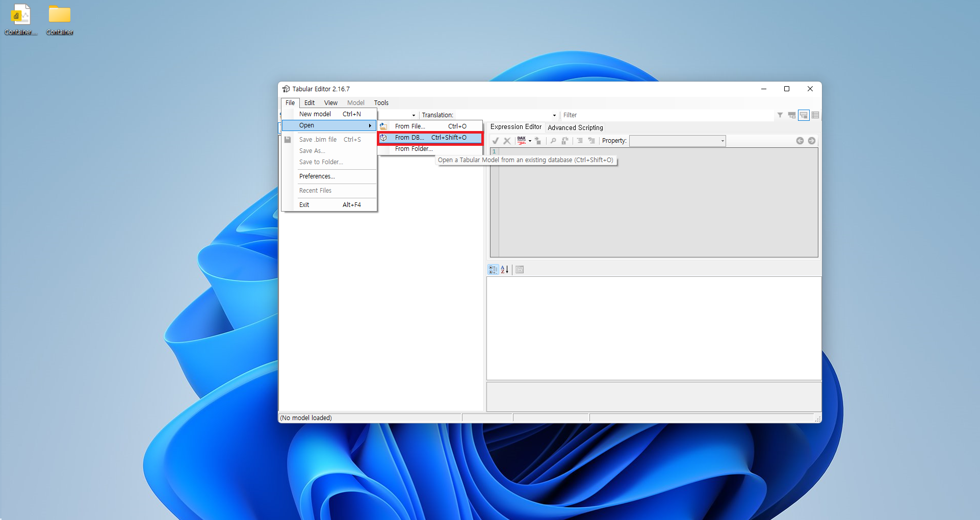The image size is (980, 520).
Task: Open the File menu
Action: [x=290, y=102]
